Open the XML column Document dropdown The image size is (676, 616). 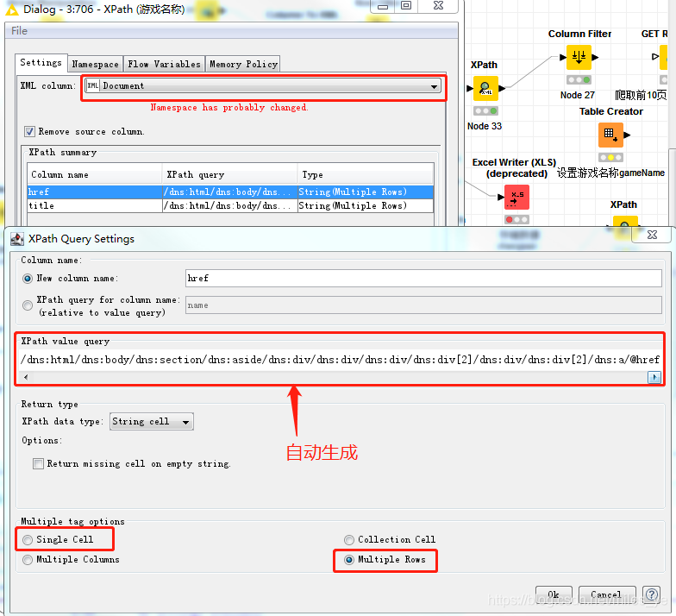click(x=263, y=86)
